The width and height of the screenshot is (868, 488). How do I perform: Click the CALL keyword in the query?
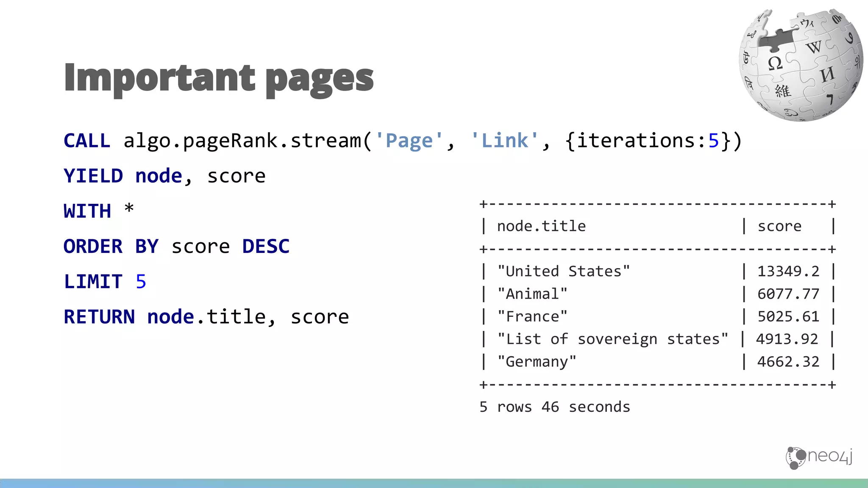coord(87,141)
